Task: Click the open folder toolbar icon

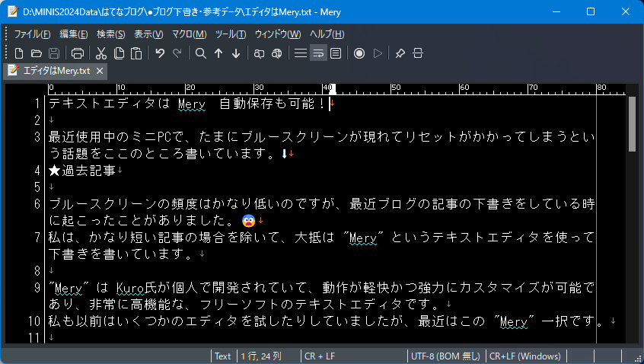Action: (37, 53)
